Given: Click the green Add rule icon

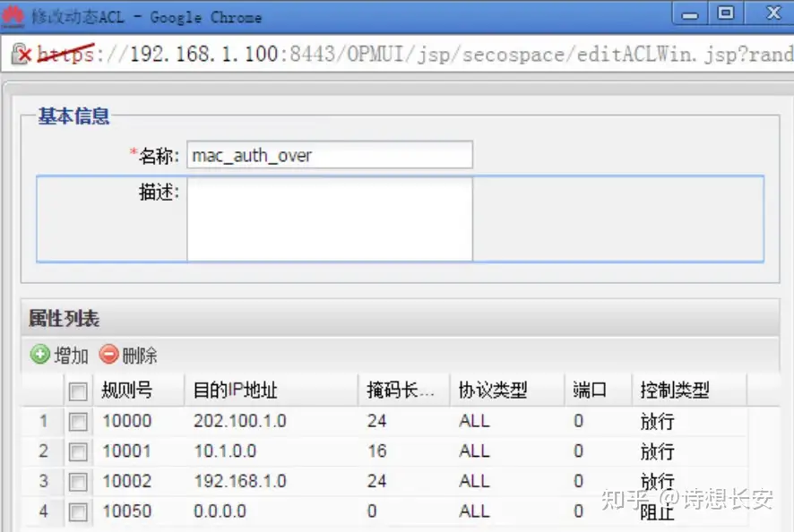Looking at the screenshot, I should 40,355.
